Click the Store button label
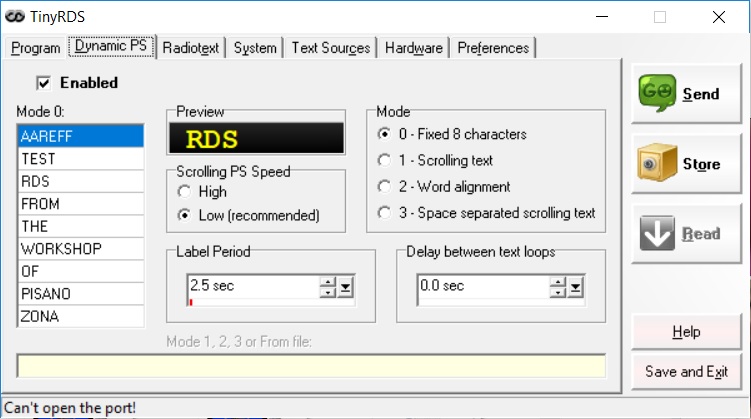 pyautogui.click(x=701, y=164)
